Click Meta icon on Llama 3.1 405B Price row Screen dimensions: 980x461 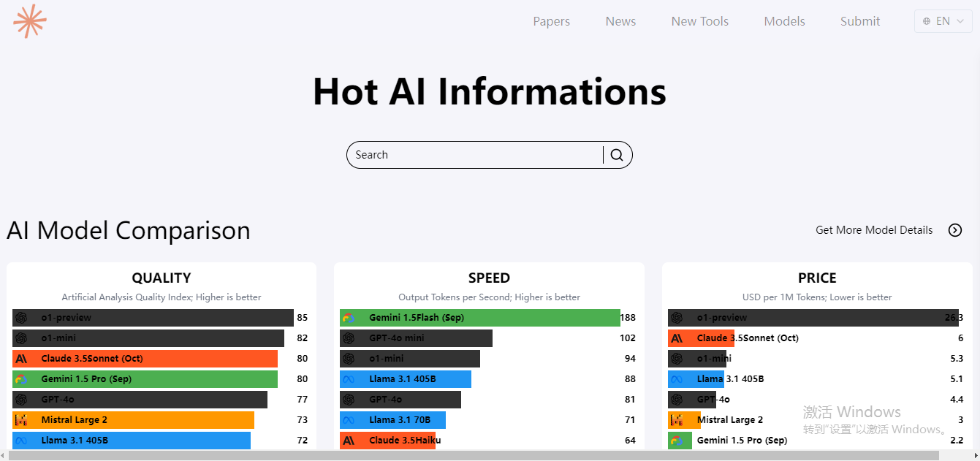(677, 379)
